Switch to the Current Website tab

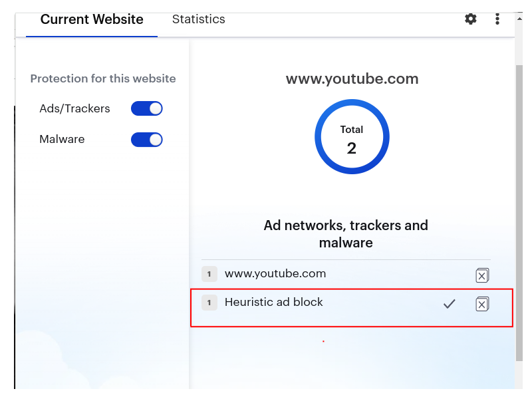[92, 19]
